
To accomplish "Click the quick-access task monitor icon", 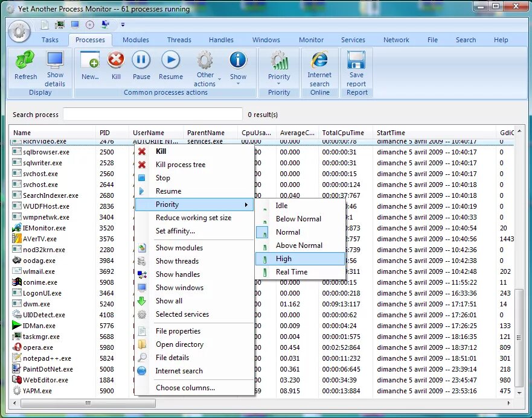I will pyautogui.click(x=60, y=24).
